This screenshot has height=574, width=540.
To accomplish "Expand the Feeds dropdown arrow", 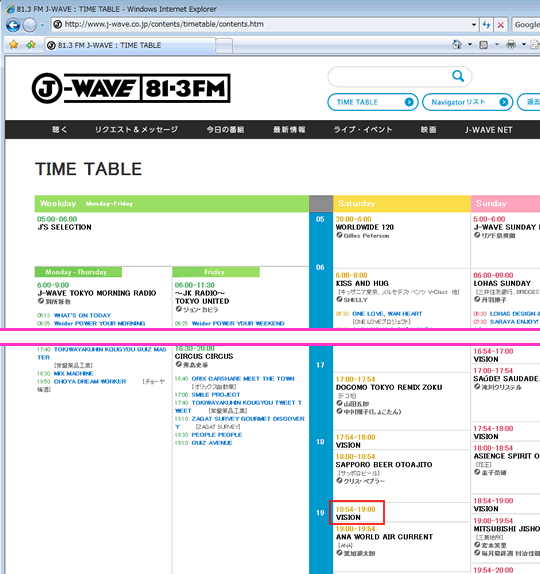I will click(497, 45).
